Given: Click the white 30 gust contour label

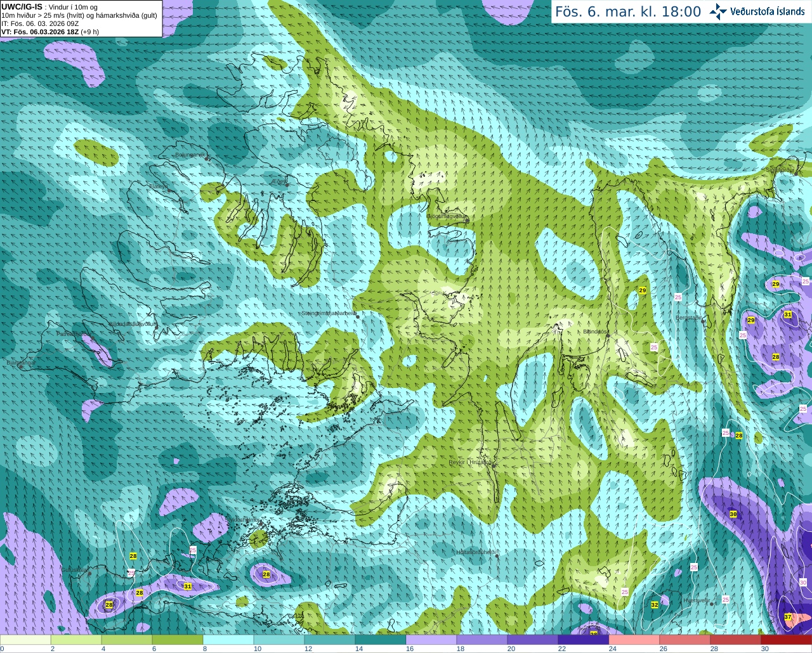Looking at the screenshot, I should (803, 583).
